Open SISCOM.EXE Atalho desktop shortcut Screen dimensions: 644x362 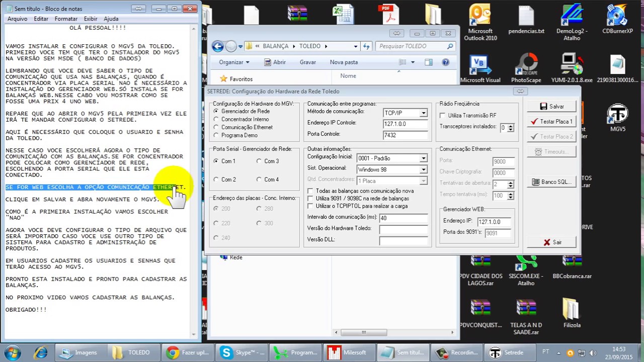pos(526,270)
